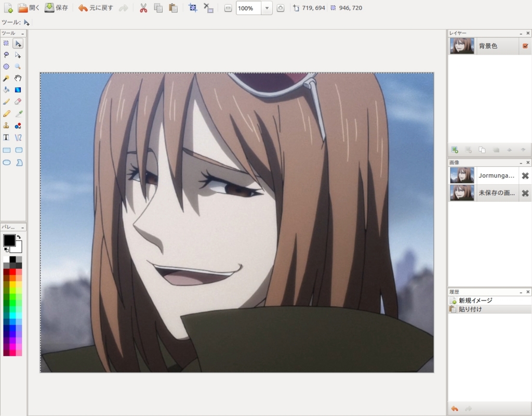Click the Deselect All icon
The width and height of the screenshot is (532, 416).
208,8
